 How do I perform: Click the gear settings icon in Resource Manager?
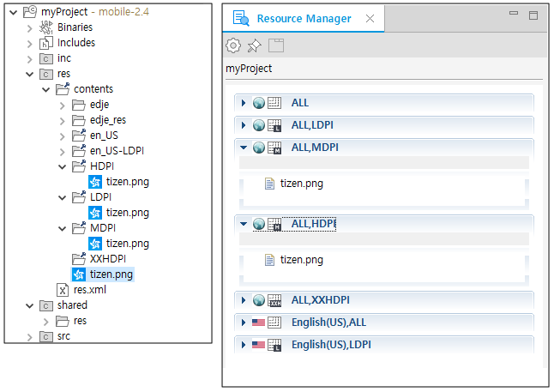pos(233,45)
